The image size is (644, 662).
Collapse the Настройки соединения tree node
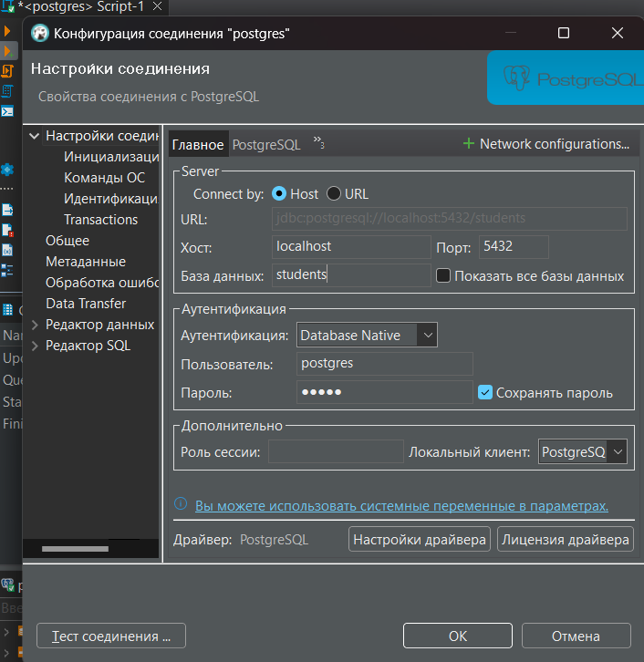pyautogui.click(x=35, y=136)
